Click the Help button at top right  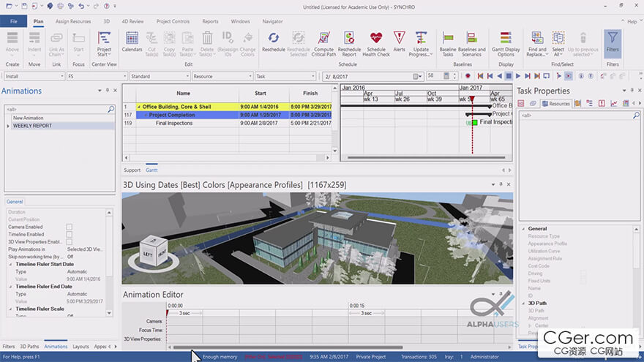point(632,21)
